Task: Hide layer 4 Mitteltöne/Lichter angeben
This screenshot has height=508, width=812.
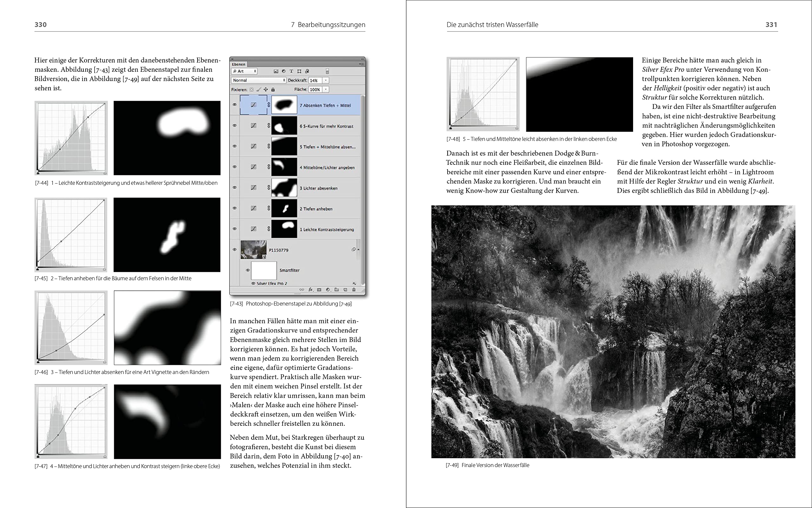Action: 234,167
